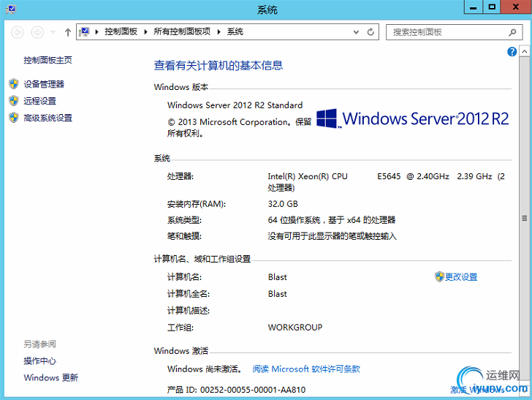The image size is (532, 400).
Task: Close the 系统 window
Action: [x=516, y=7]
